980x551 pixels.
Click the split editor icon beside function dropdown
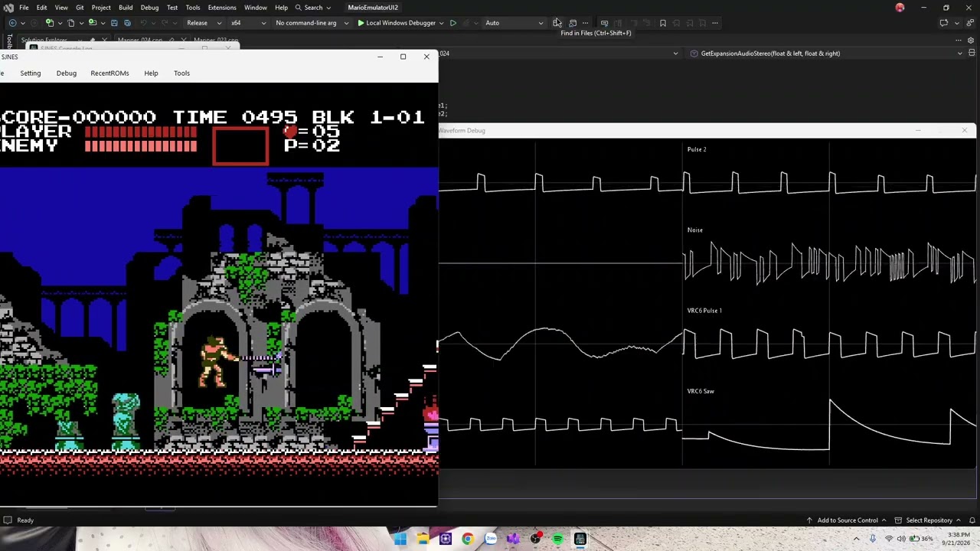(972, 54)
